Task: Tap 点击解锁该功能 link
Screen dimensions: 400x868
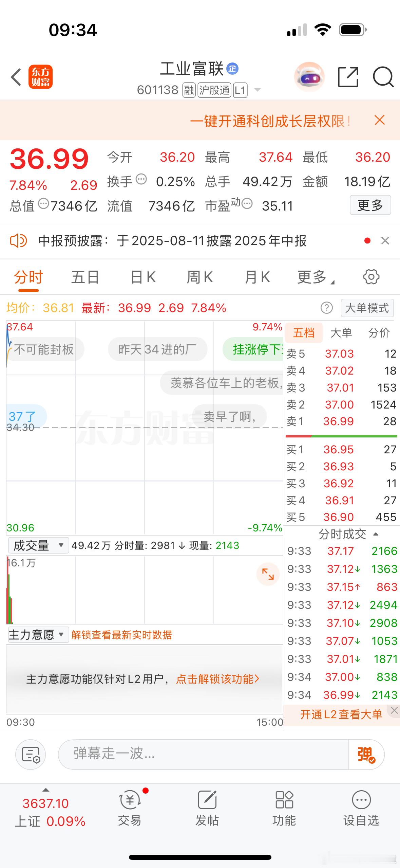Action: click(x=218, y=679)
